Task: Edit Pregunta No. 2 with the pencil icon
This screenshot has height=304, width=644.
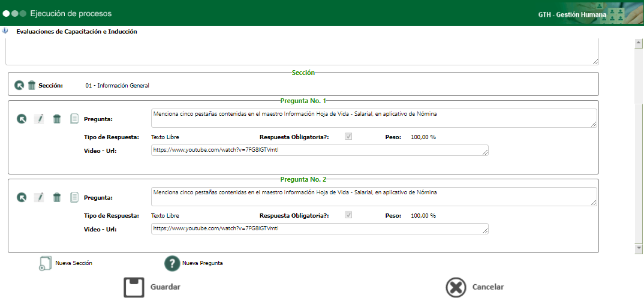Action: pyautogui.click(x=39, y=198)
